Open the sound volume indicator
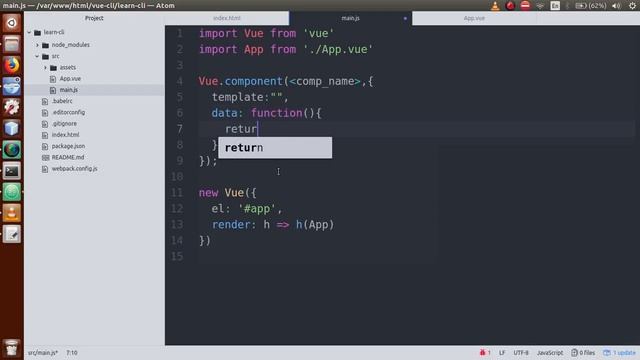The height and width of the screenshot is (360, 640). 616,6
